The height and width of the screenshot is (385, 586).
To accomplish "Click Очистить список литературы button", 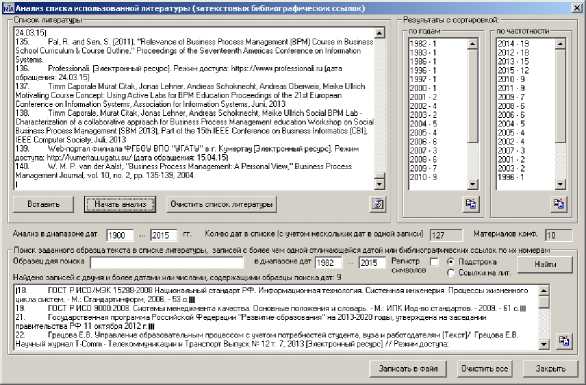I will [221, 204].
